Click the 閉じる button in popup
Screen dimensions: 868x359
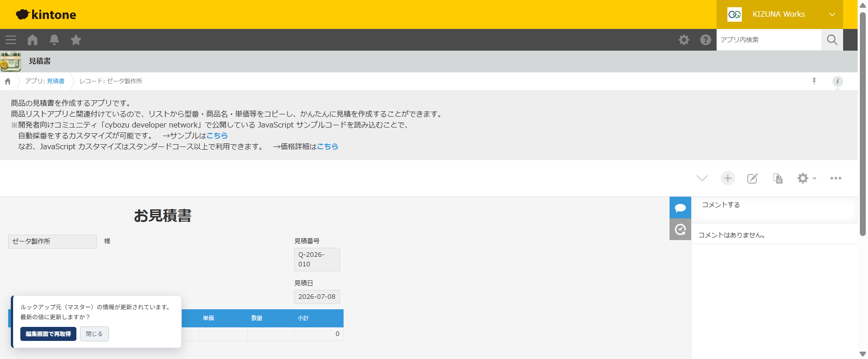94,334
